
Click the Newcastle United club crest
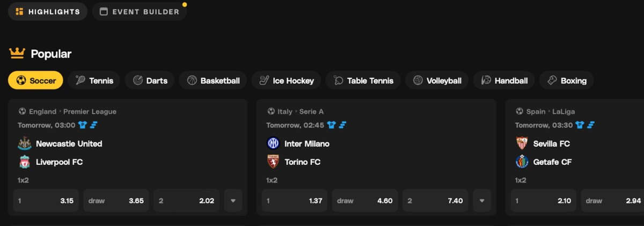25,144
